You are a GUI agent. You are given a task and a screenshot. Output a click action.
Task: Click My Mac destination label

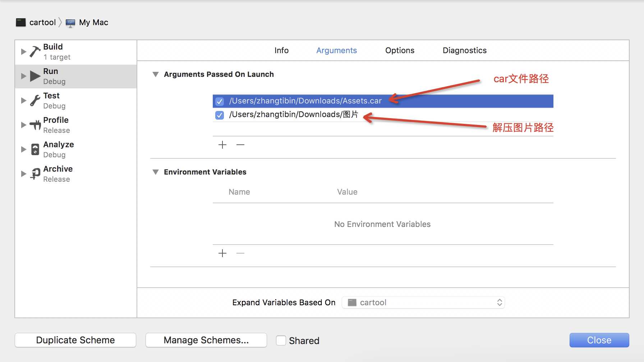tap(93, 22)
